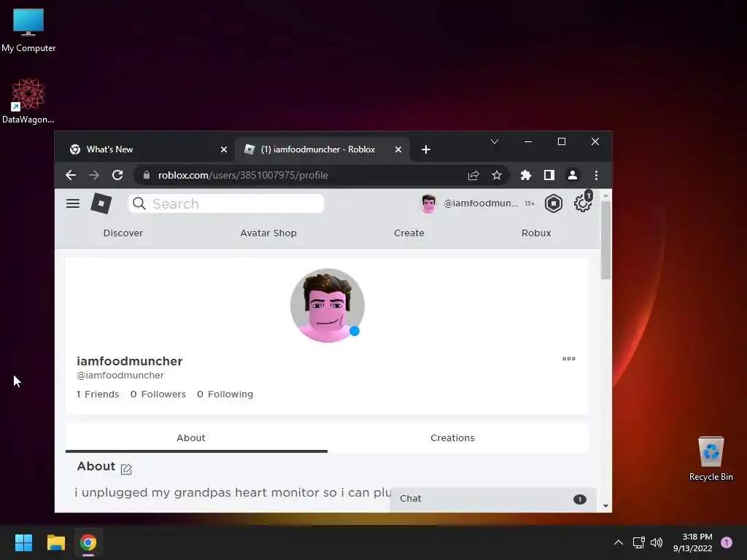The height and width of the screenshot is (560, 747).
Task: Click the 13+ age label
Action: (x=530, y=204)
